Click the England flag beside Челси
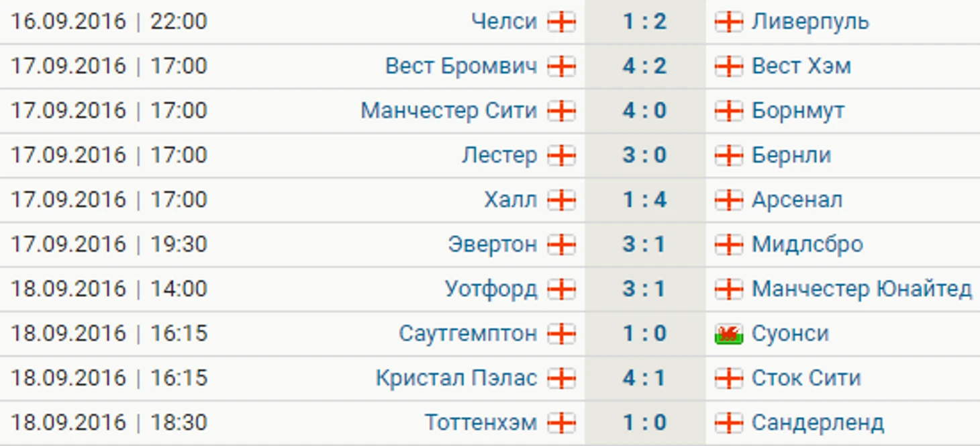This screenshot has height=446, width=980. point(561,22)
